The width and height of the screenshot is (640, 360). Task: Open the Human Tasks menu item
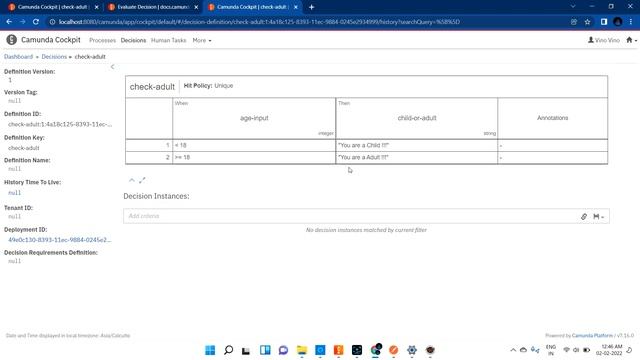[169, 40]
